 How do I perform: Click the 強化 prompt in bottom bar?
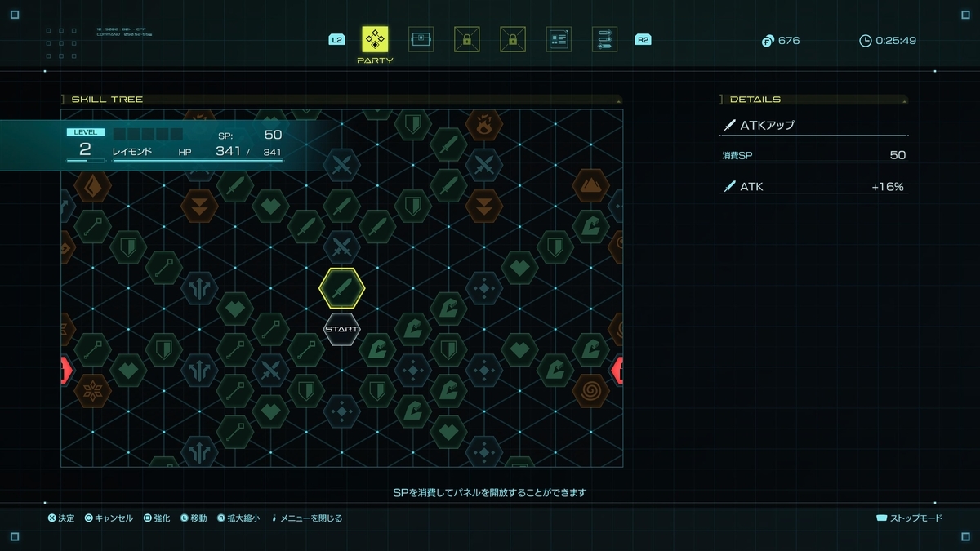click(x=157, y=518)
